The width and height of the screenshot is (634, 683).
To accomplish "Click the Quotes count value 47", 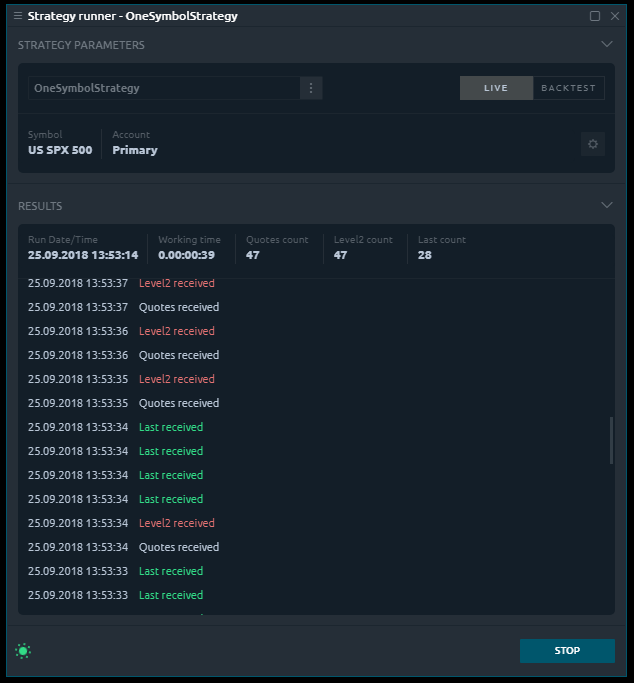I will (x=253, y=255).
